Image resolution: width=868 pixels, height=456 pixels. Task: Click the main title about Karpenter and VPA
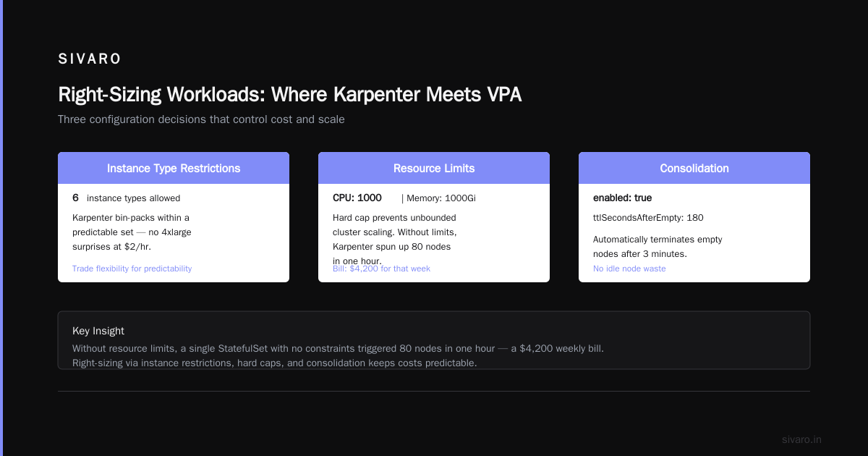point(289,94)
